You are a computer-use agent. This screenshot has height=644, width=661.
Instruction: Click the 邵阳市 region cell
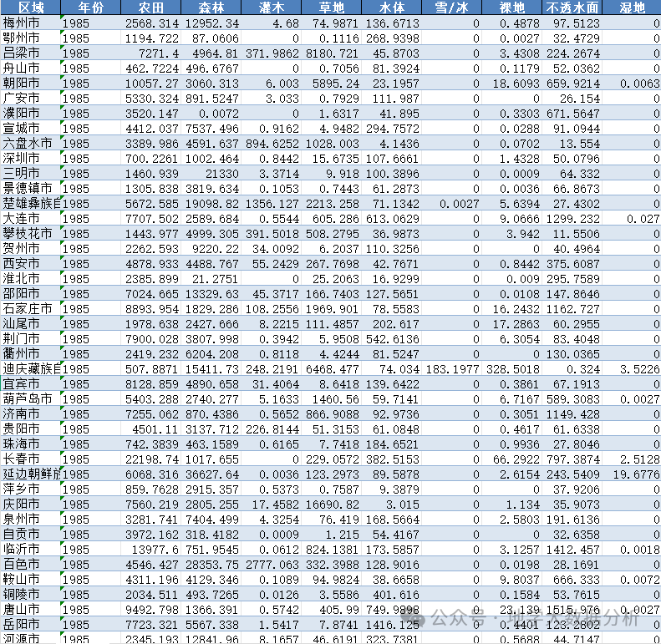tap(31, 294)
